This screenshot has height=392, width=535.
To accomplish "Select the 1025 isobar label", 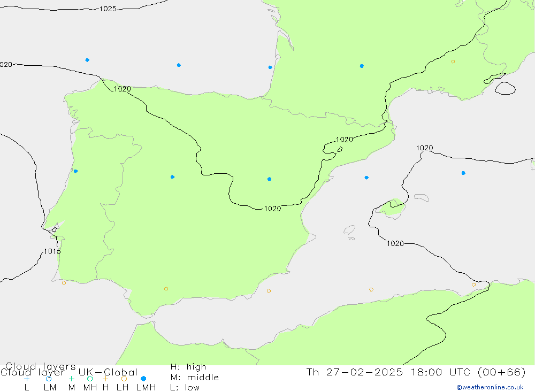I will coord(108,9).
